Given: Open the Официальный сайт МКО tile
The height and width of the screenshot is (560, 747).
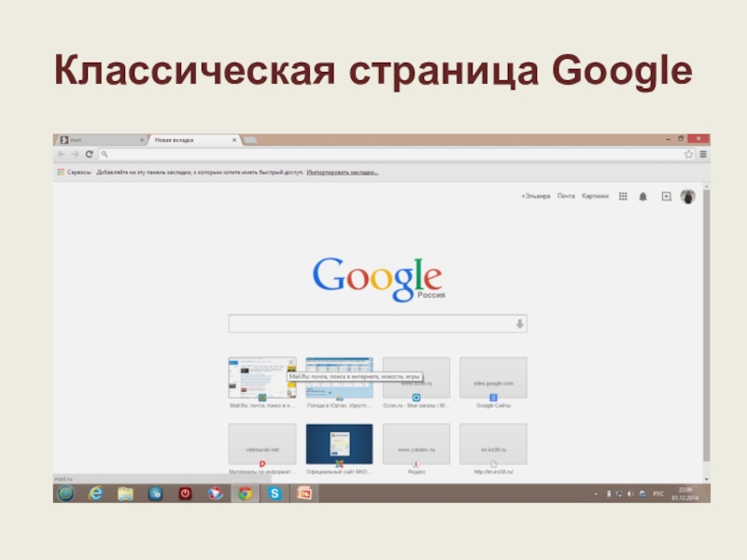Looking at the screenshot, I should click(339, 444).
